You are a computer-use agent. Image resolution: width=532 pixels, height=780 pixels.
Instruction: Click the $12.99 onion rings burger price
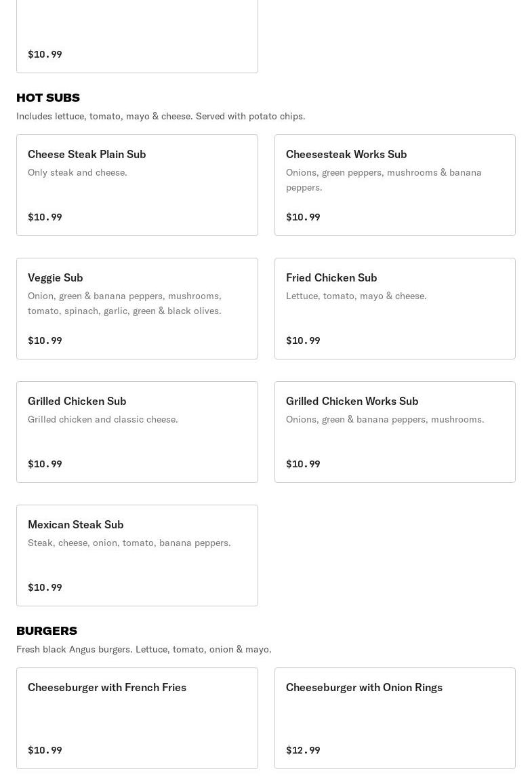point(303,750)
